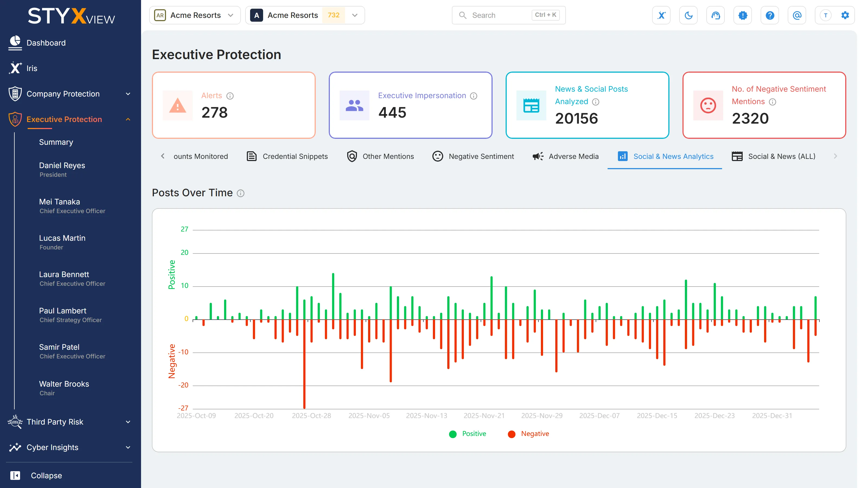Click the user avatar T icon
Image resolution: width=868 pixels, height=488 pixels.
click(825, 15)
